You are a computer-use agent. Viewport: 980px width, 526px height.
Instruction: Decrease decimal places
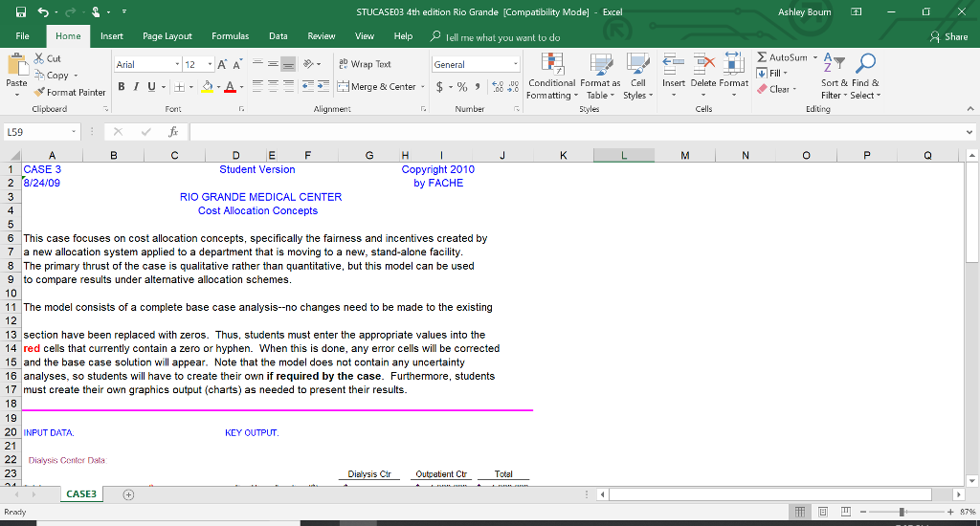pyautogui.click(x=513, y=87)
